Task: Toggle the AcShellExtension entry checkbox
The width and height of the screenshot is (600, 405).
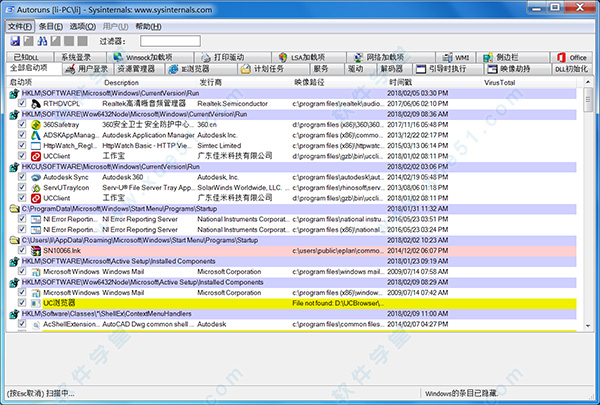Action: [x=22, y=324]
